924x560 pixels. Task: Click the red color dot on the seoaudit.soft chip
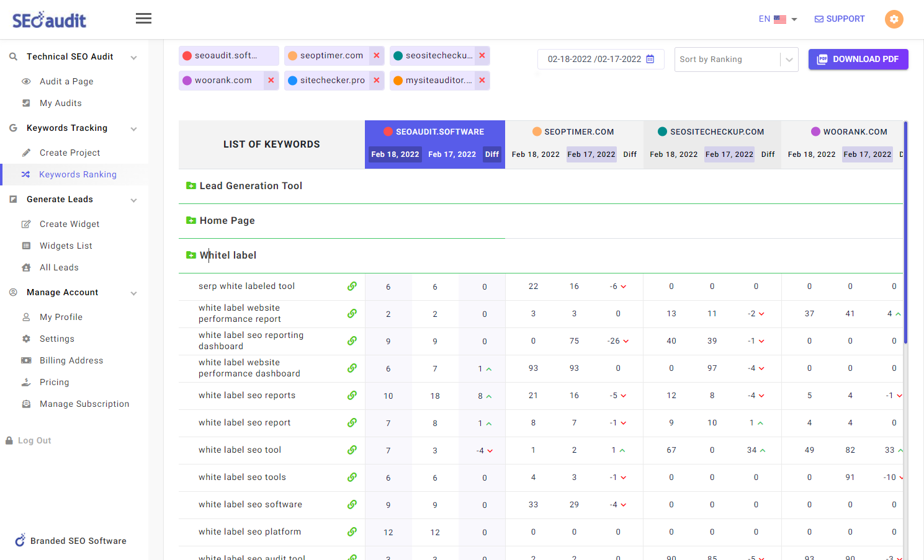point(188,55)
